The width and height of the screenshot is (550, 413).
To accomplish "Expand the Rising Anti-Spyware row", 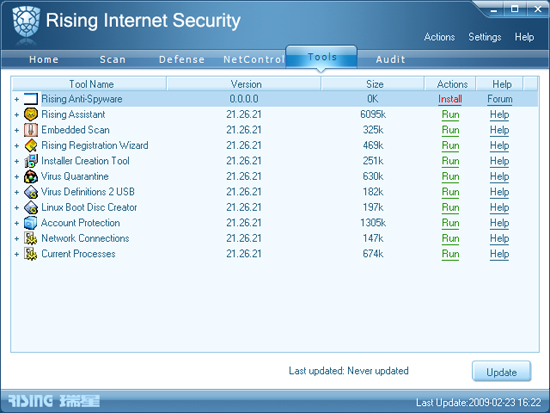I will pyautogui.click(x=16, y=99).
